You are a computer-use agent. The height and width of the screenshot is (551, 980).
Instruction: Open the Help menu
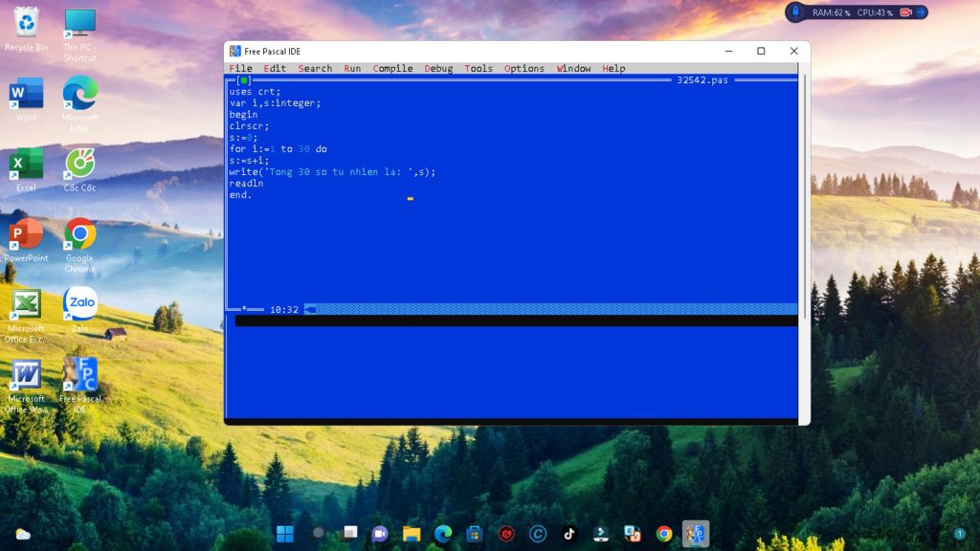613,69
